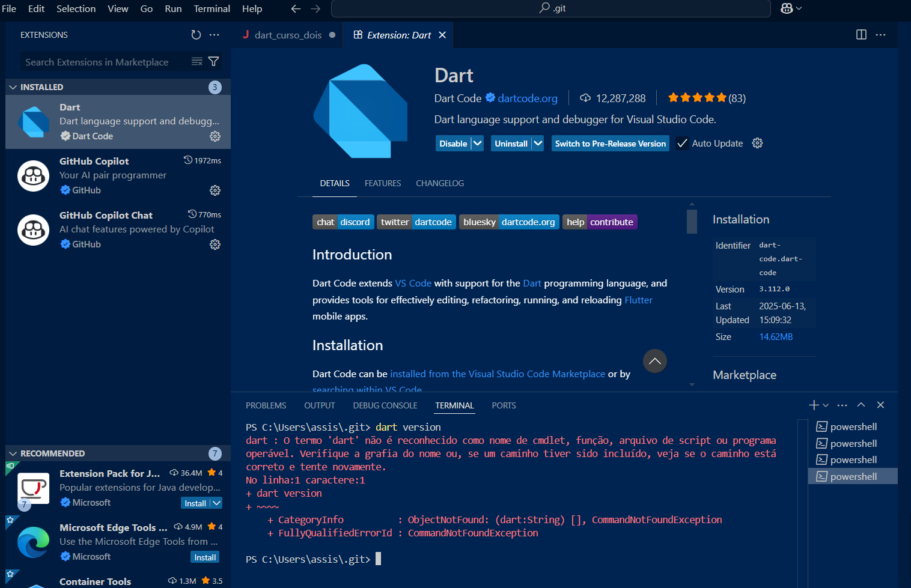This screenshot has width=911, height=588.
Task: Click the Dart extension logo in sidebar
Action: click(x=34, y=122)
